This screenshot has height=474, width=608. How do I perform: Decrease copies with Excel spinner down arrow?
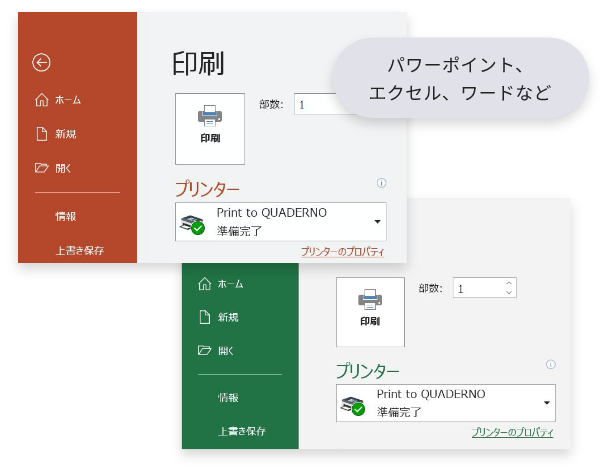509,293
